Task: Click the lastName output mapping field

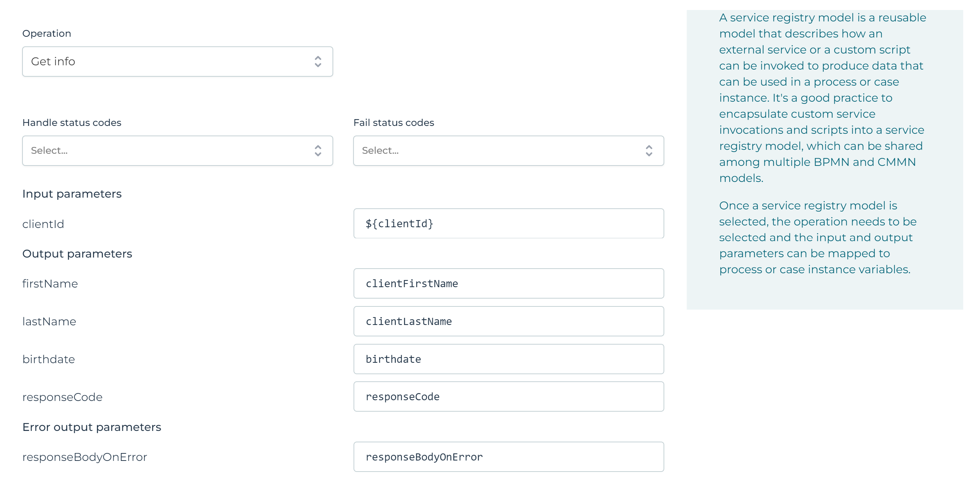Action: click(x=508, y=321)
